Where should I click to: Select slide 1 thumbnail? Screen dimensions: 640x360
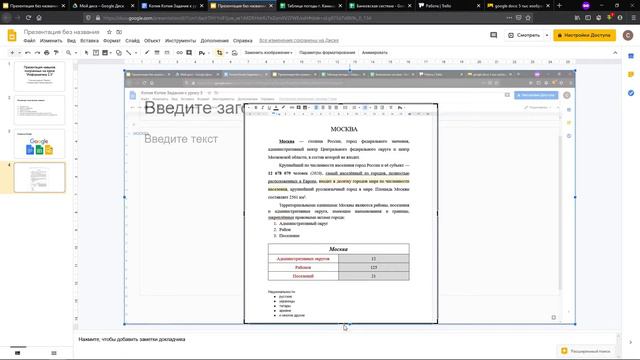pyautogui.click(x=39, y=76)
